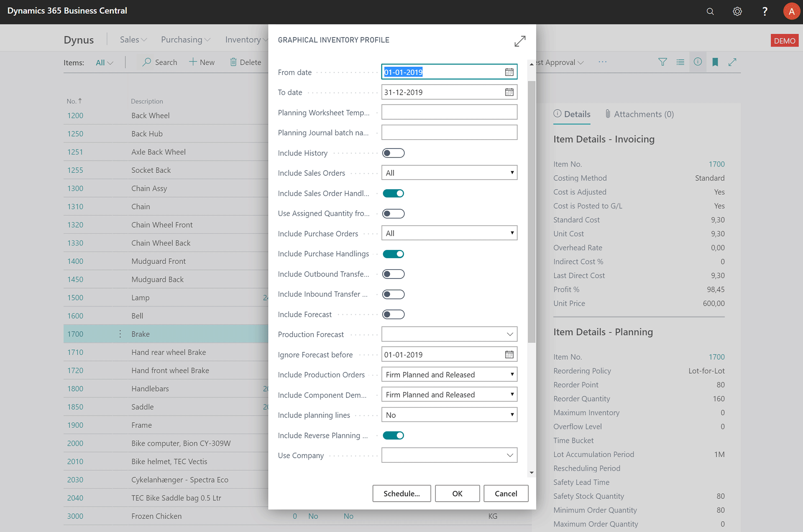
Task: Click the filter icon above the details pane
Action: coord(662,62)
